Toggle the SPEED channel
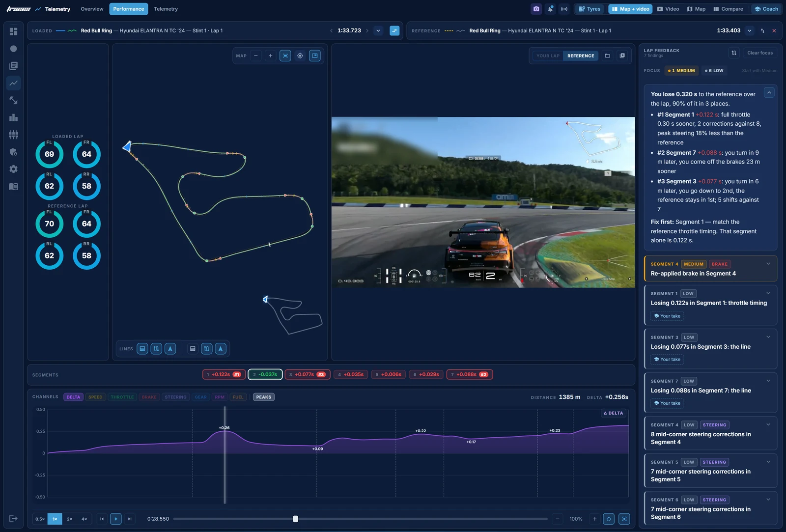This screenshot has width=786, height=532. (x=95, y=397)
